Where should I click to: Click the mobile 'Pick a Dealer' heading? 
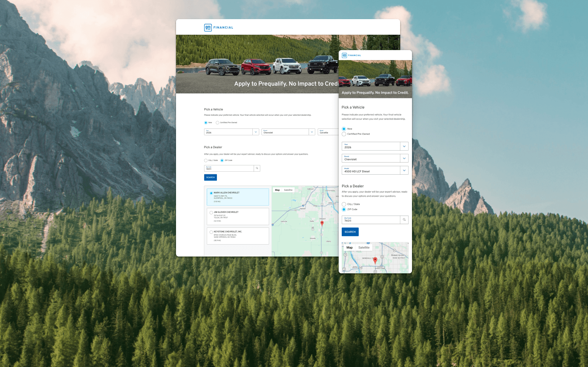[353, 186]
